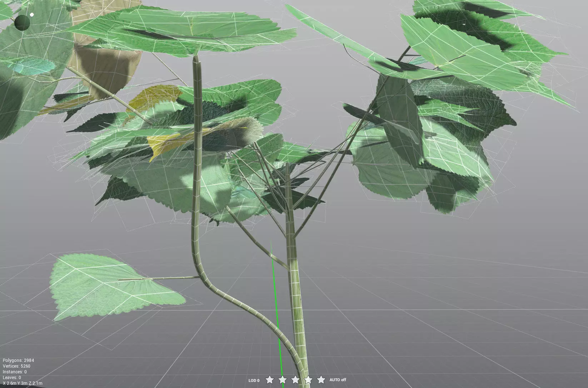Click the Instances: 0 statistic

coord(15,372)
